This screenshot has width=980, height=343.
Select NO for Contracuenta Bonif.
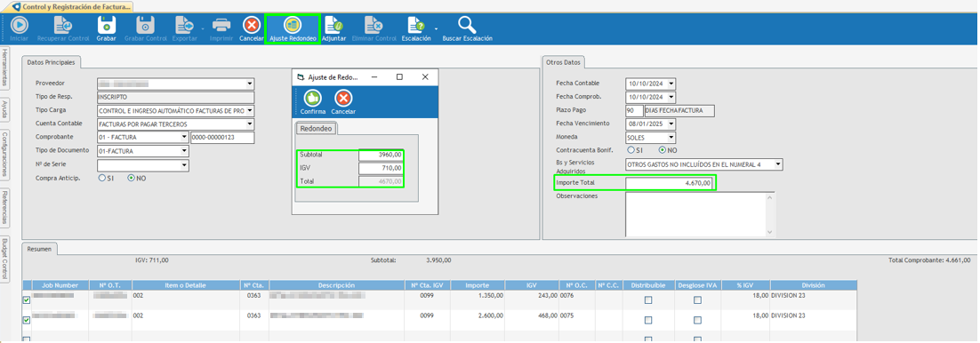click(x=662, y=150)
